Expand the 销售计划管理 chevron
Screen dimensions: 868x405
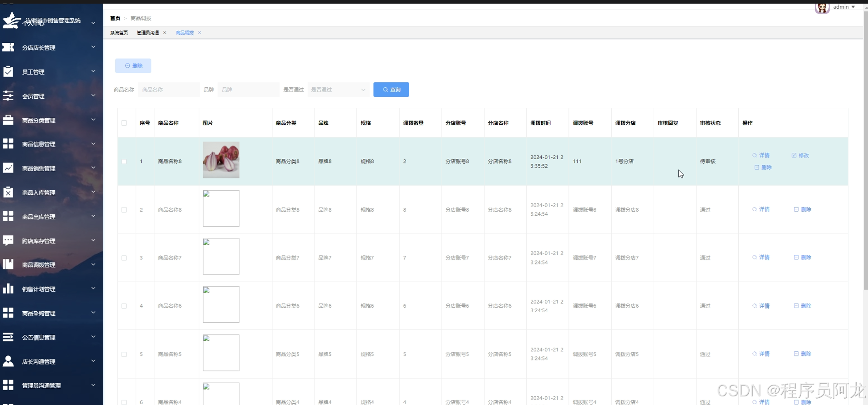point(93,288)
